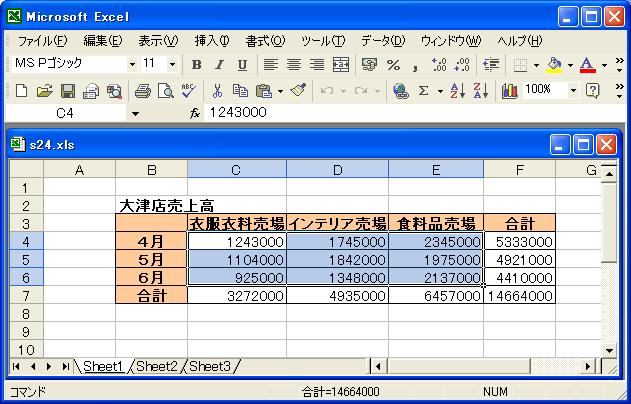Click the decrease indent icon

pyautogui.click(x=491, y=65)
